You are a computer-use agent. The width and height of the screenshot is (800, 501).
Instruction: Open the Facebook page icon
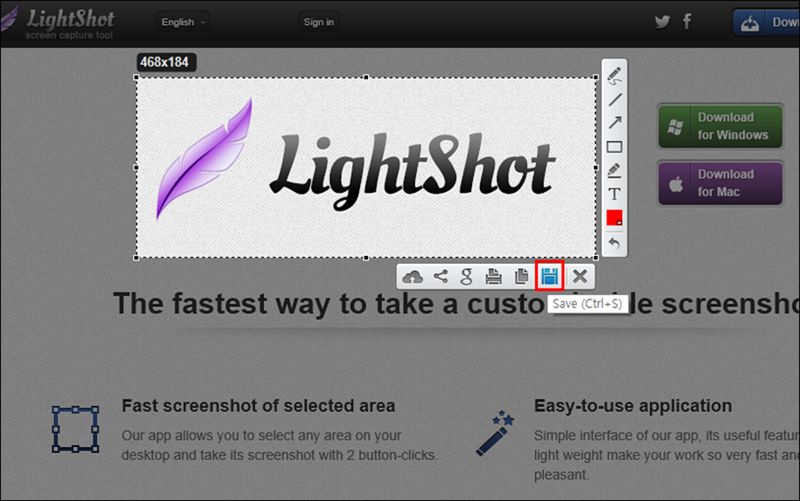687,21
